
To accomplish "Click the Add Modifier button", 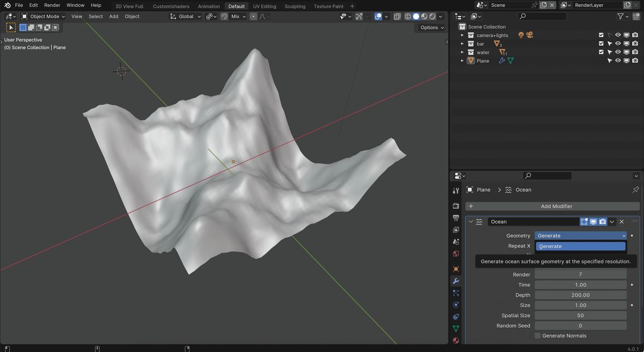I will pyautogui.click(x=557, y=206).
